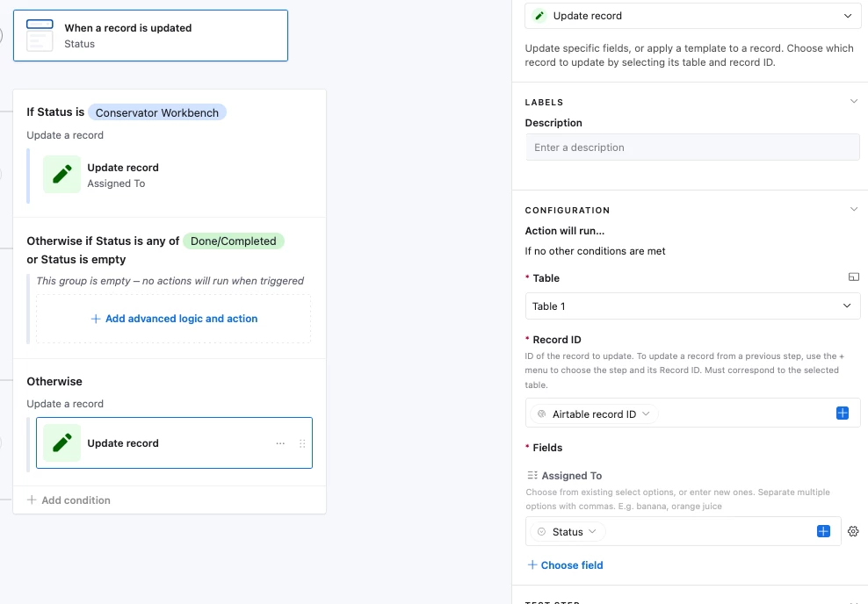Screen dimensions: 868x604
Task: Click the plus icon next to Add condition
Action: pos(32,500)
